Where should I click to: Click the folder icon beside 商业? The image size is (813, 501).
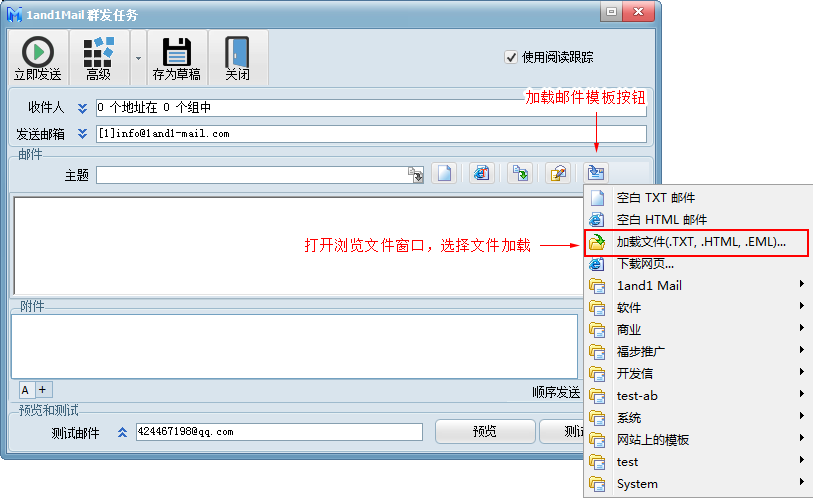597,330
